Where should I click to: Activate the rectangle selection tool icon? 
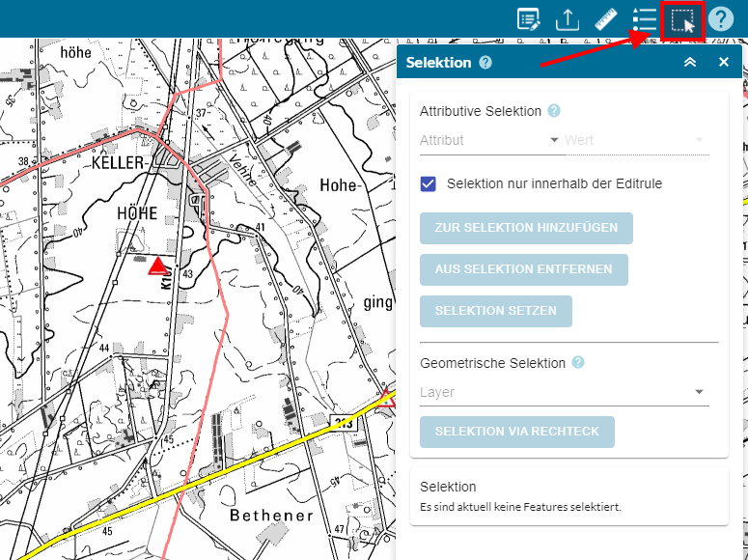tap(683, 20)
